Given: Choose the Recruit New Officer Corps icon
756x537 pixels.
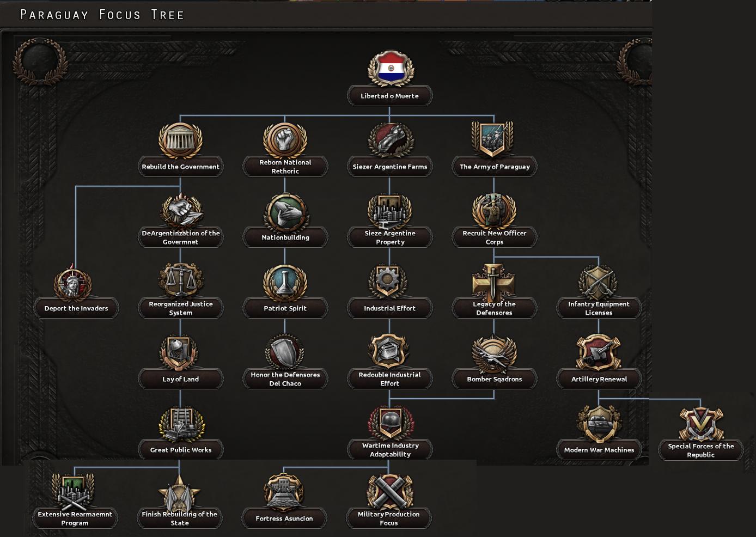Looking at the screenshot, I should (x=494, y=211).
